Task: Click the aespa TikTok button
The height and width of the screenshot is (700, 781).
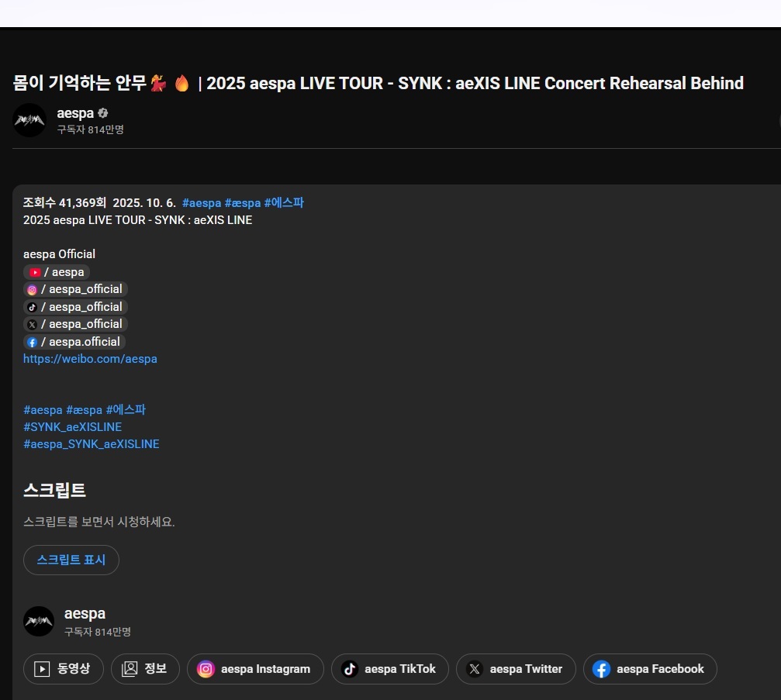Action: pos(389,669)
